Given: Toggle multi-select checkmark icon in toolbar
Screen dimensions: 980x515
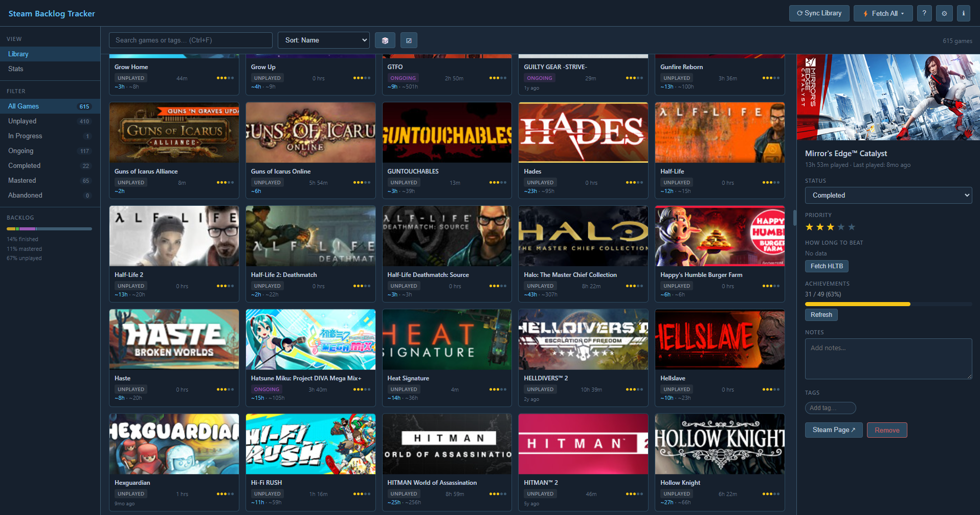Looking at the screenshot, I should (409, 40).
